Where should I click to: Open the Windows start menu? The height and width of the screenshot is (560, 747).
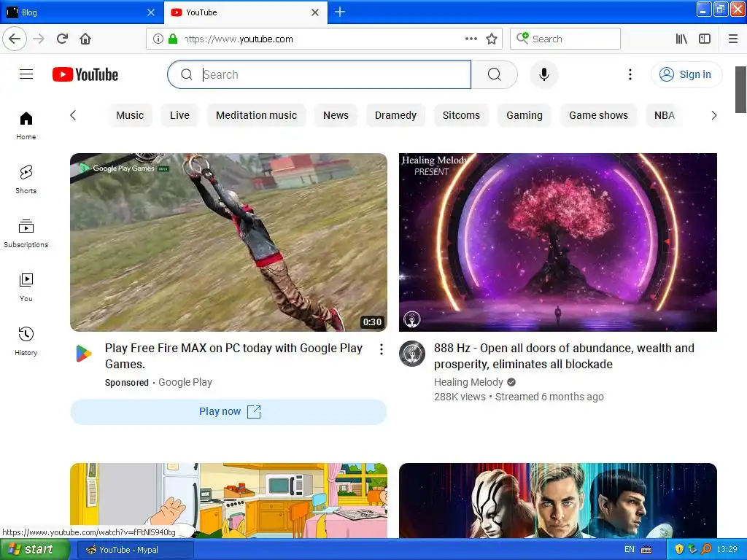[35, 550]
